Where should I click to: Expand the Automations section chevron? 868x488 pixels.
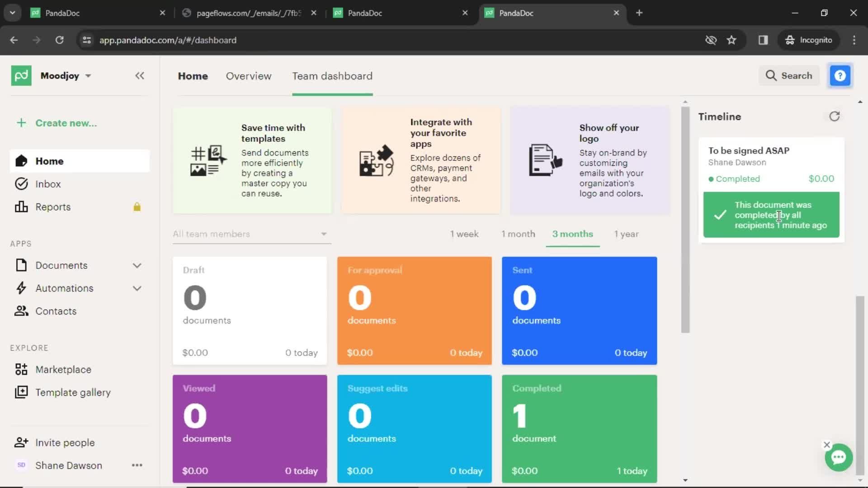(x=137, y=288)
